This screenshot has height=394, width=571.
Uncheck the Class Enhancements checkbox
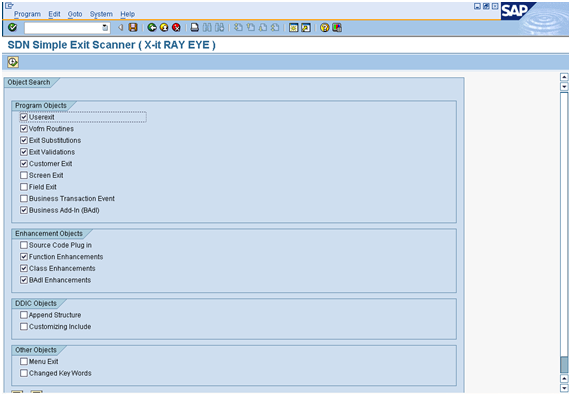pyautogui.click(x=24, y=268)
